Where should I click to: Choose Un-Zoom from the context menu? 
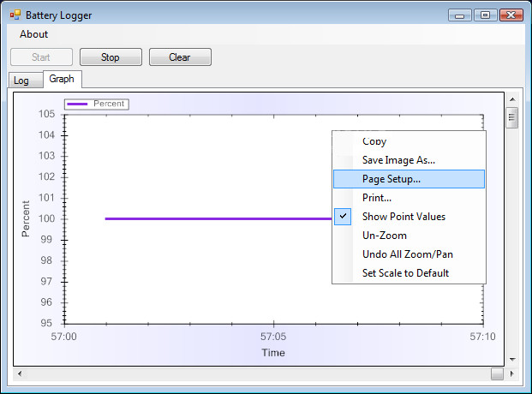point(409,236)
